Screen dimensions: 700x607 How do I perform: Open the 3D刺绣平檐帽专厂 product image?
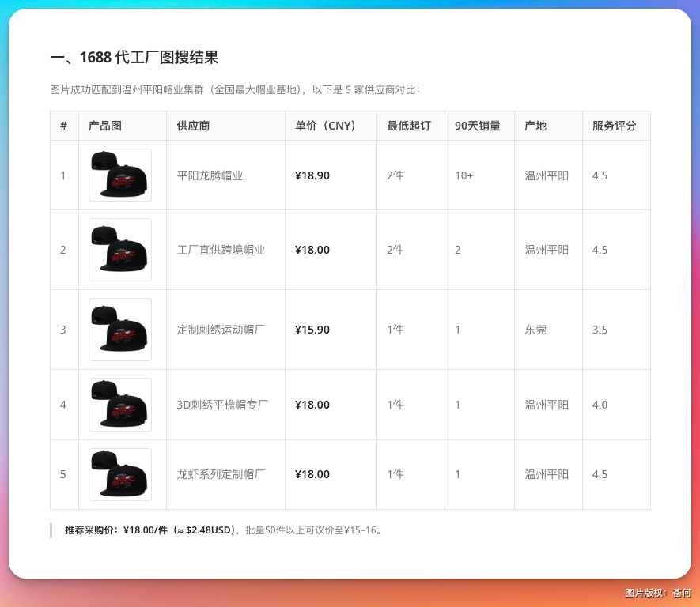tap(119, 405)
